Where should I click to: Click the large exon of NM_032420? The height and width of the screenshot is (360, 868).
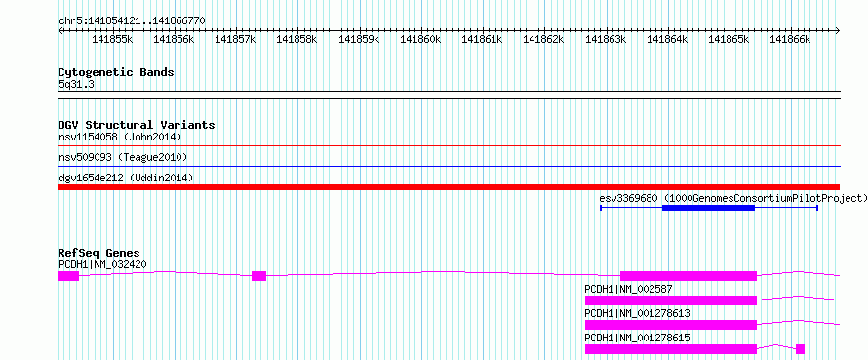[689, 276]
